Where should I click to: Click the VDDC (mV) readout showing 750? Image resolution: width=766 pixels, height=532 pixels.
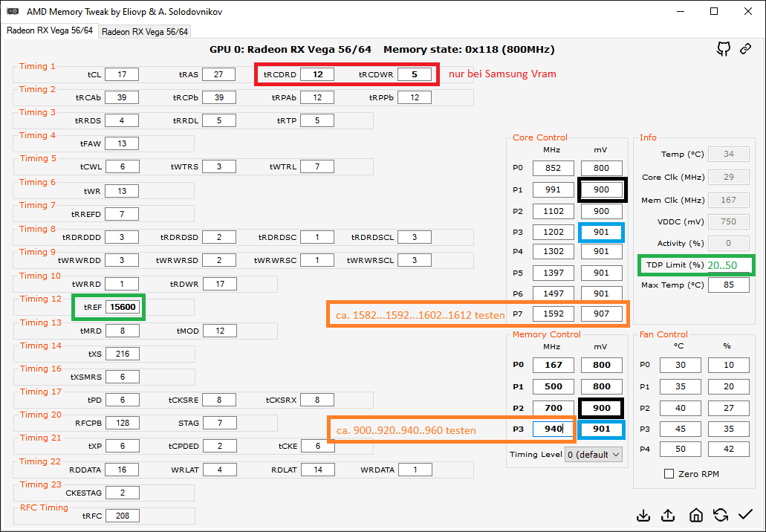tap(728, 221)
